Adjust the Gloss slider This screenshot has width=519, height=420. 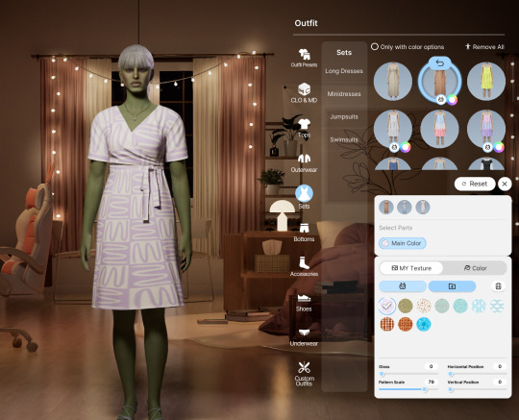point(408,374)
